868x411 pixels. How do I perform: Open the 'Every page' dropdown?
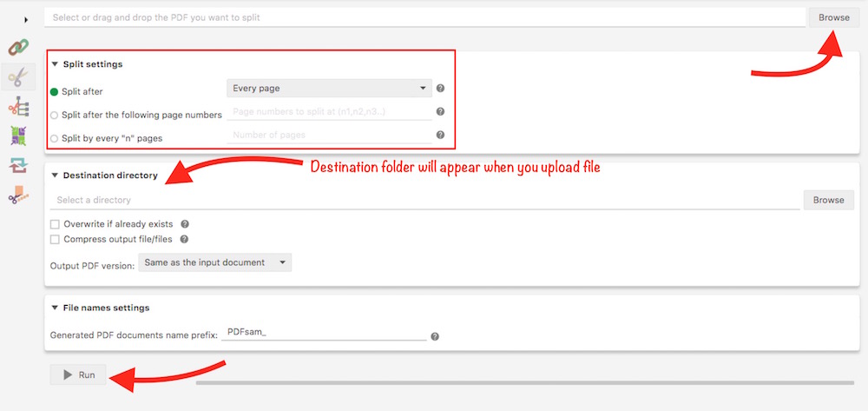point(328,88)
